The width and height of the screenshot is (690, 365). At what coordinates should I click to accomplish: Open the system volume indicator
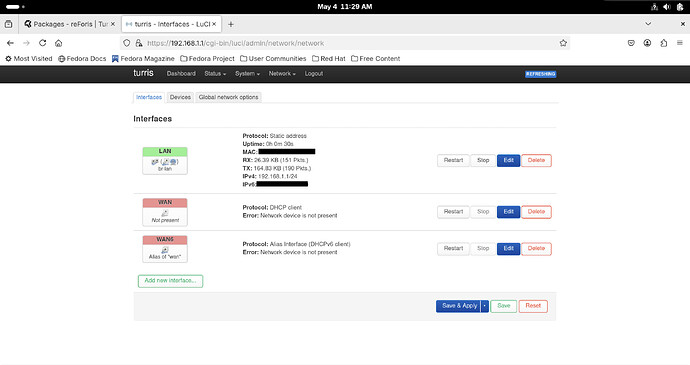click(x=667, y=7)
